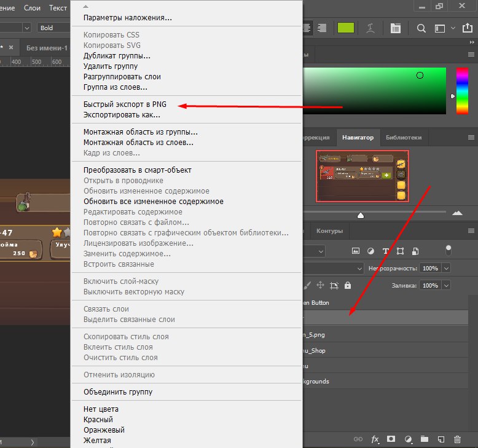Toggle the Character and Paragraph panels
Screen dimensions: 478x448
tap(396, 28)
